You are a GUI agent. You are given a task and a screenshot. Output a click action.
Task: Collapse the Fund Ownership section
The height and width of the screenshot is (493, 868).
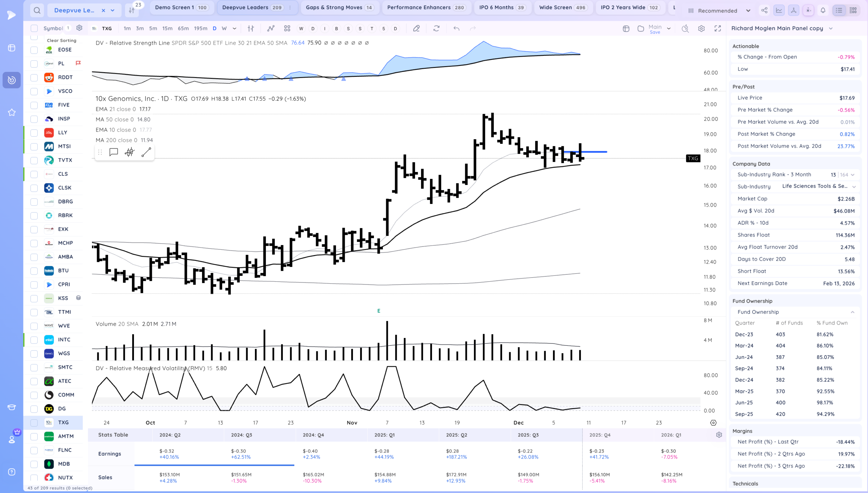coord(852,312)
